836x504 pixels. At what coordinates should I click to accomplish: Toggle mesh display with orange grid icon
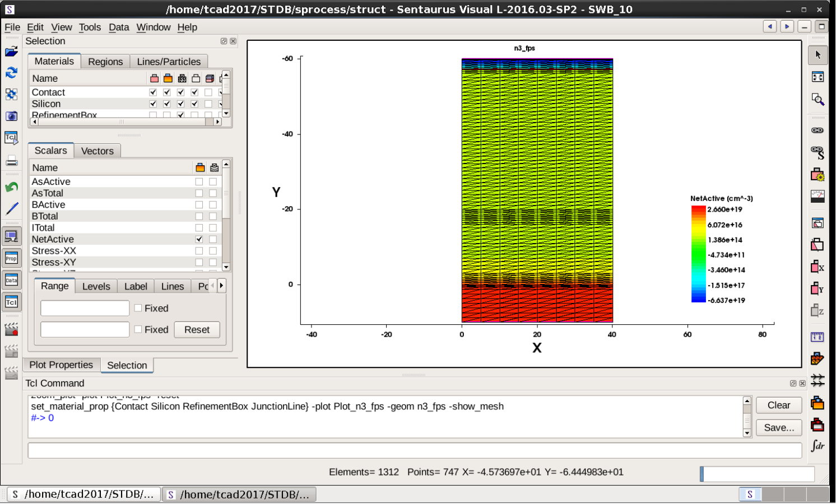818,358
